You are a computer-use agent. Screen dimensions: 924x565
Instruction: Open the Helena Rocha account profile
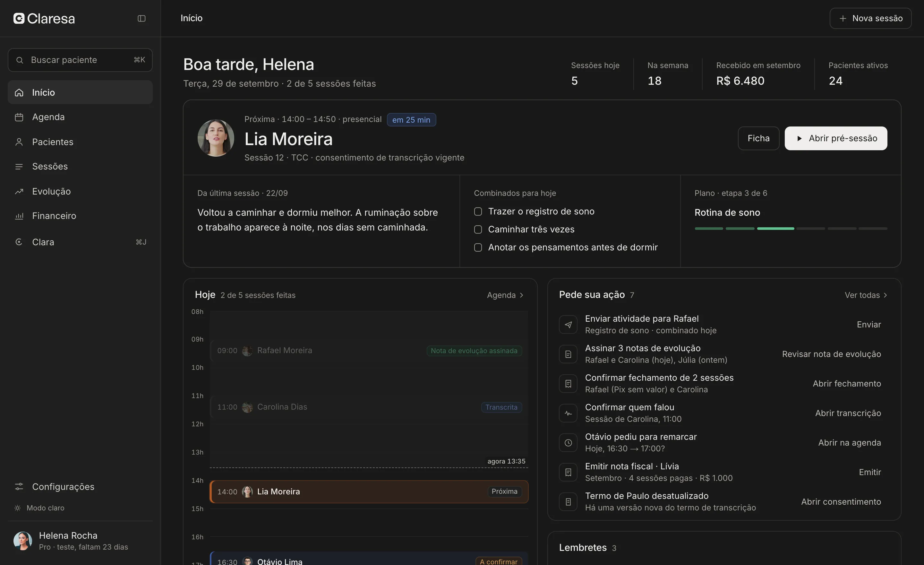click(80, 541)
